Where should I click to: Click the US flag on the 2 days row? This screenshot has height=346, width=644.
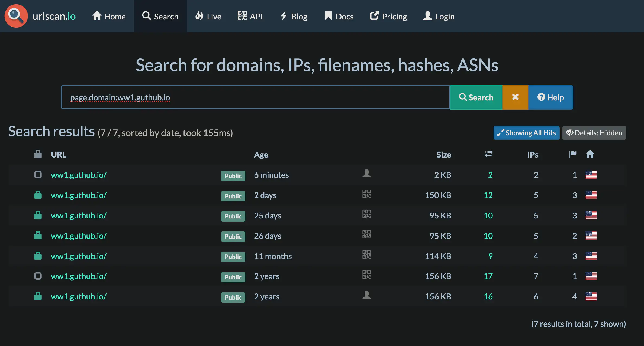click(591, 195)
